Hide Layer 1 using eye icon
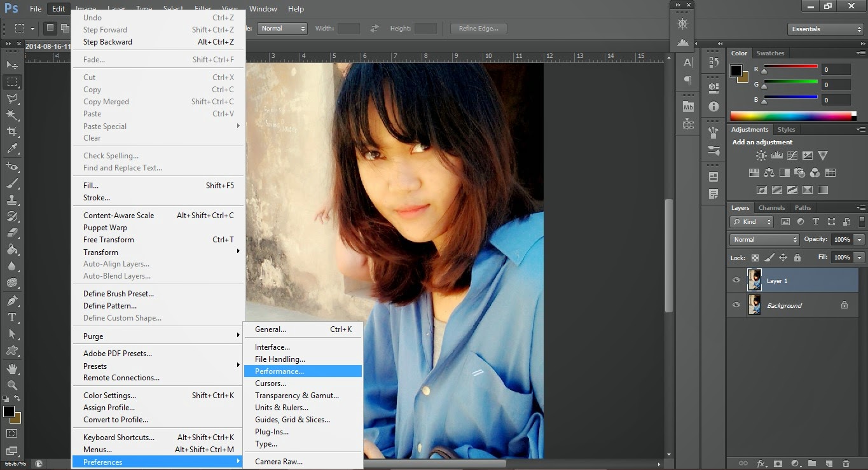868x470 pixels. [736, 280]
